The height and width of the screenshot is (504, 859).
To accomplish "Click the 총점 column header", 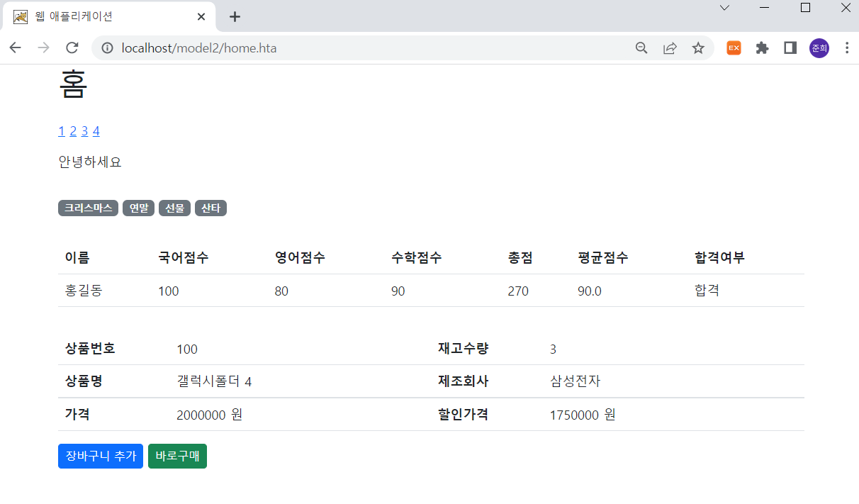I will [x=520, y=258].
